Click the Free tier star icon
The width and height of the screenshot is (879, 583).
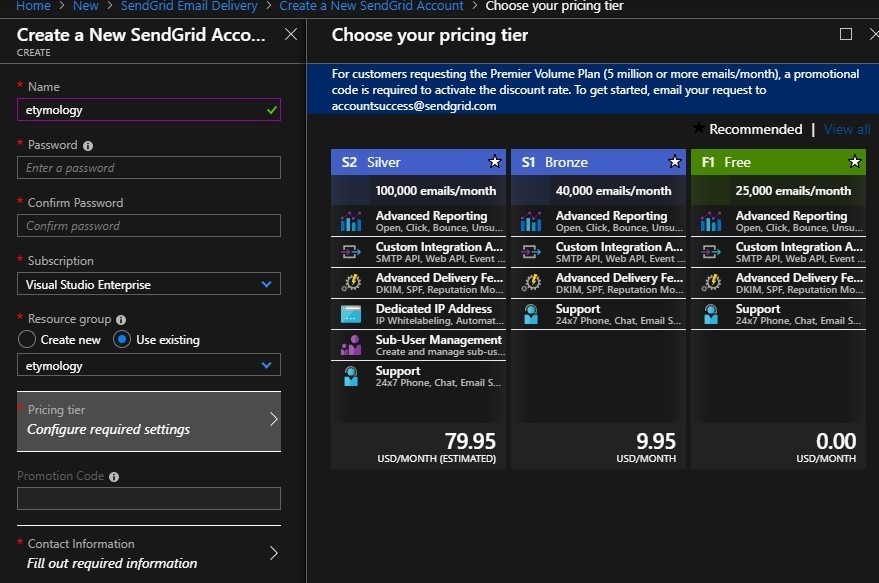tap(854, 162)
